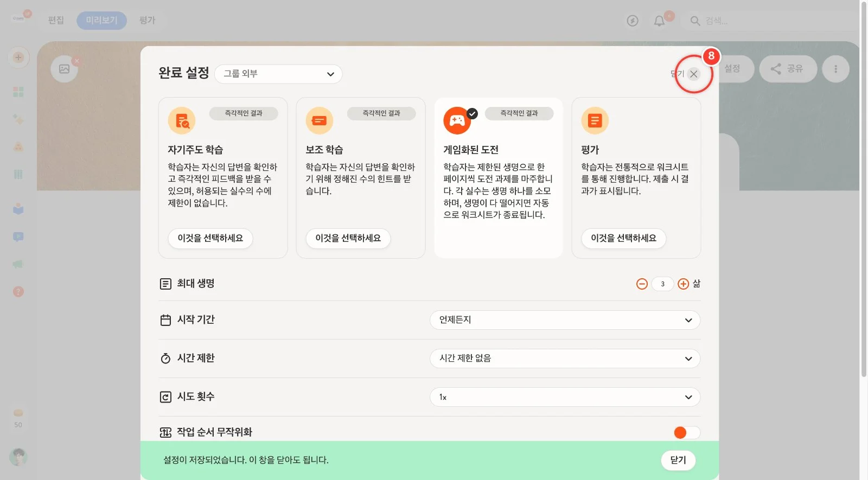Choose 이것을 선택하세요 under 보조 학습
This screenshot has height=480, width=868.
click(x=348, y=238)
